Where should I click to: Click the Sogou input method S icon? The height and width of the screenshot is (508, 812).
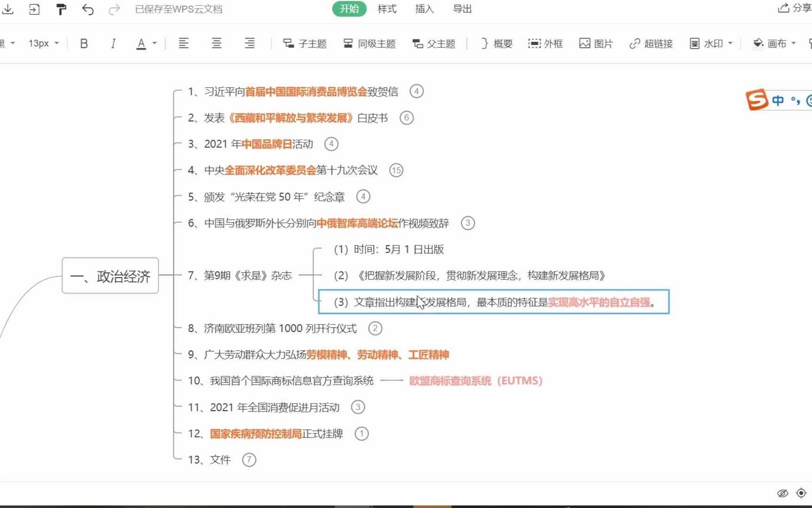pyautogui.click(x=757, y=99)
